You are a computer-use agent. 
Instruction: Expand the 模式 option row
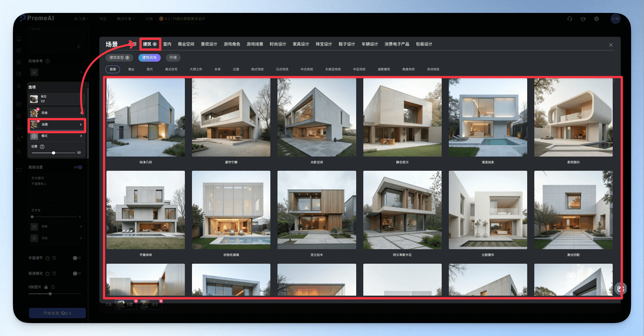56,136
